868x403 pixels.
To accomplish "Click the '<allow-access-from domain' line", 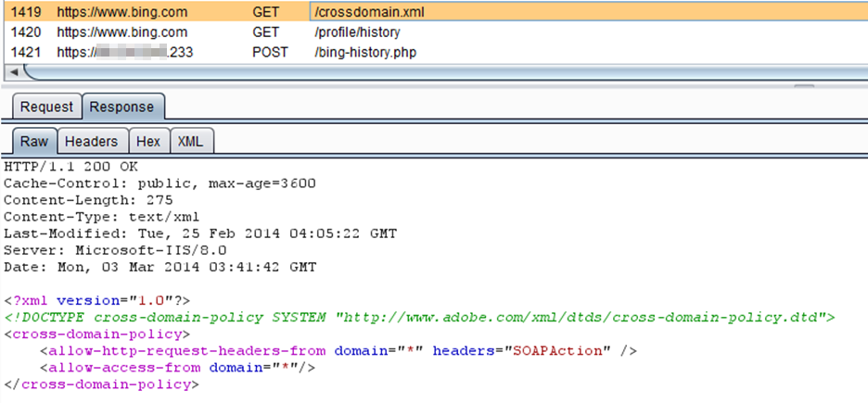I will pos(177,368).
